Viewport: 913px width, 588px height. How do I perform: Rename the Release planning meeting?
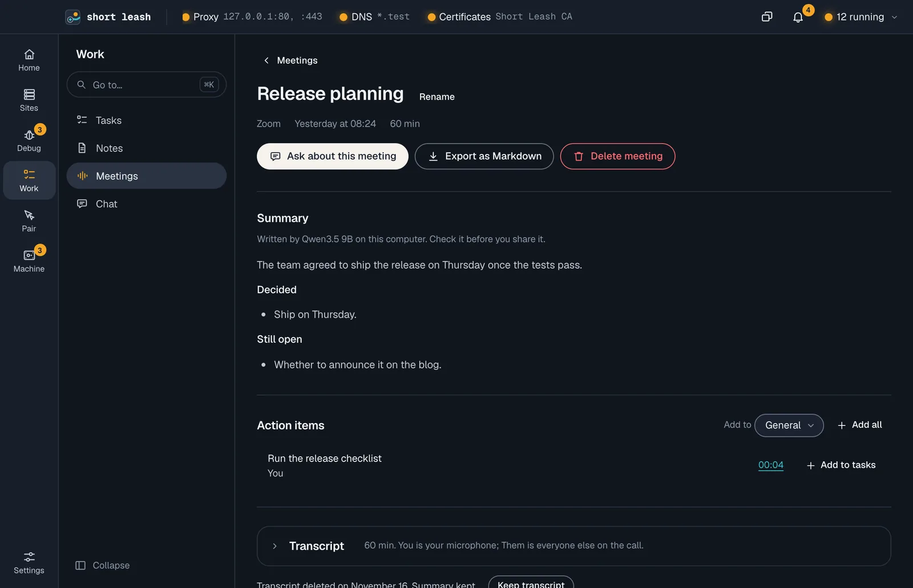tap(437, 97)
